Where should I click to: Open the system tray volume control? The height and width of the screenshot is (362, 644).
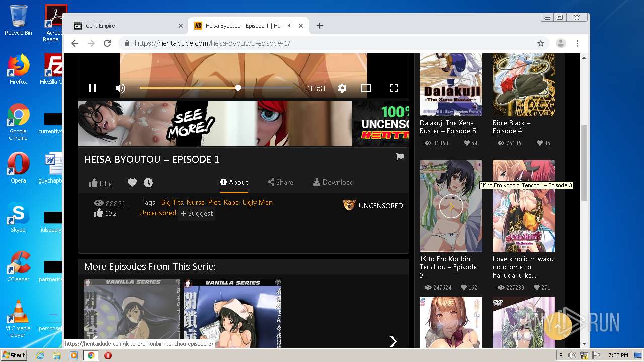572,355
